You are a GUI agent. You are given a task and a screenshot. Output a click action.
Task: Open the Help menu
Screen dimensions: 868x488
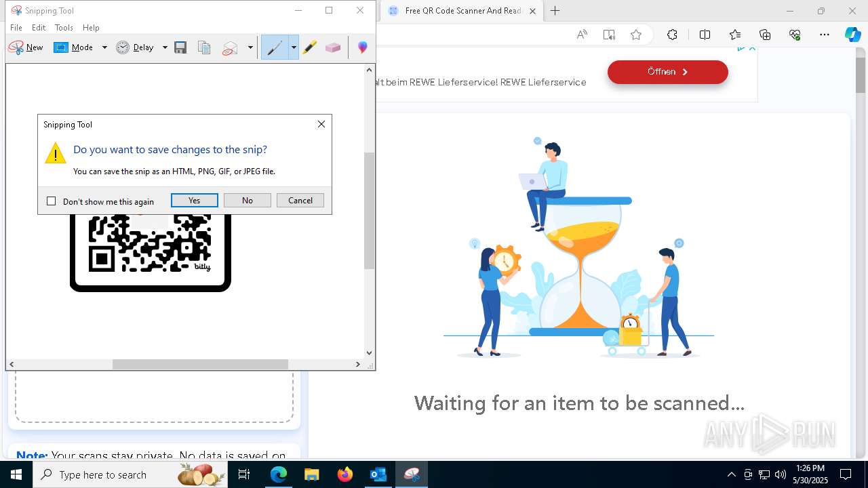point(91,28)
